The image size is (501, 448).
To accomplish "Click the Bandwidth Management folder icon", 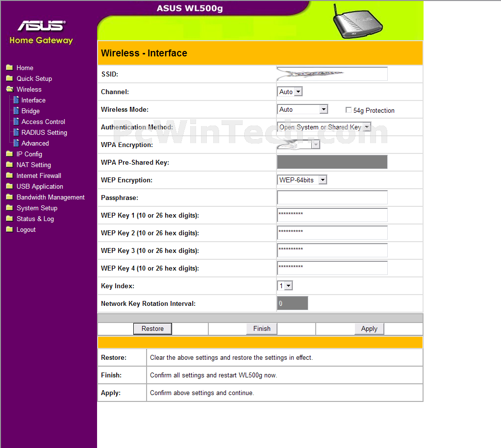I will tap(10, 197).
